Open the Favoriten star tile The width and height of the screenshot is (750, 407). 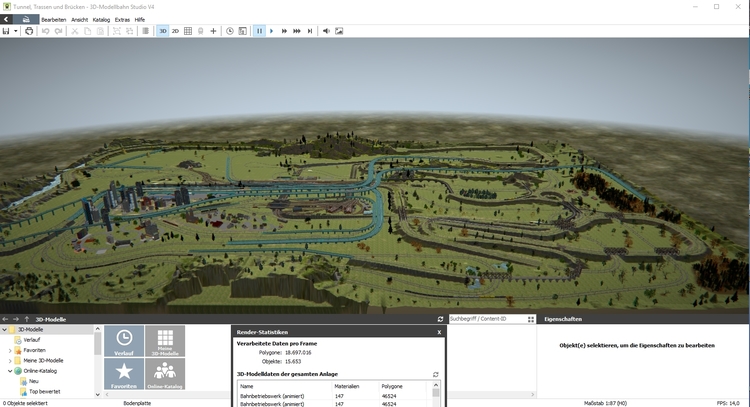(x=124, y=374)
